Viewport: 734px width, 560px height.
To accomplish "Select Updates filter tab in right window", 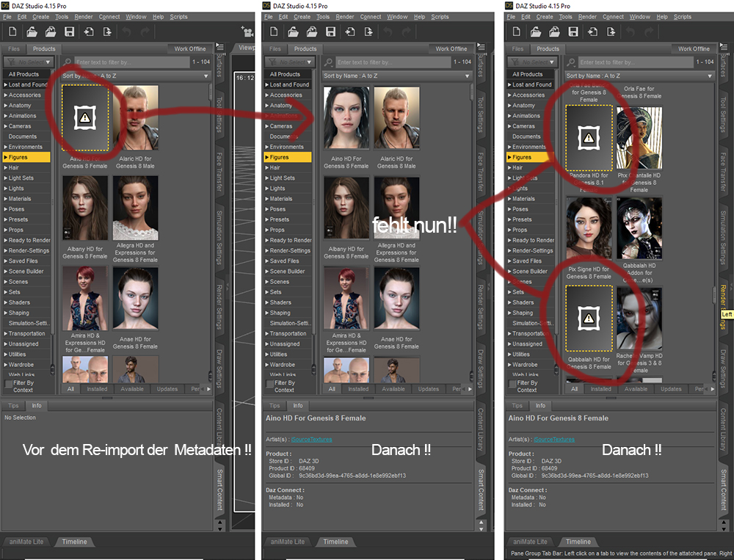I will (x=671, y=389).
